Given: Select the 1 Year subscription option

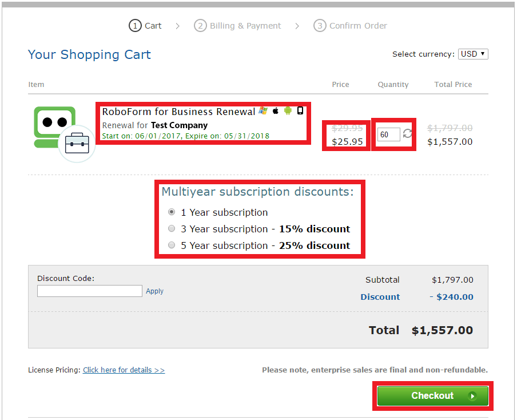Looking at the screenshot, I should point(171,212).
